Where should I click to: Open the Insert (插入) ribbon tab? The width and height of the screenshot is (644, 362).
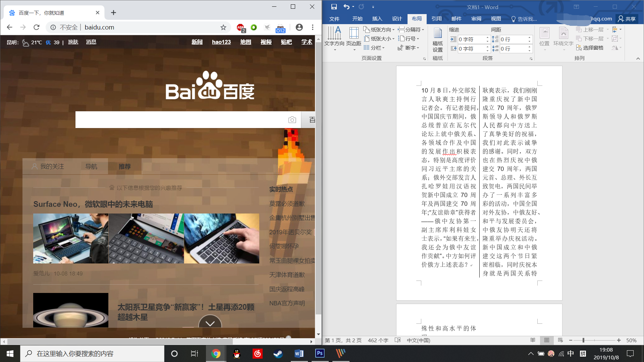coord(377,19)
